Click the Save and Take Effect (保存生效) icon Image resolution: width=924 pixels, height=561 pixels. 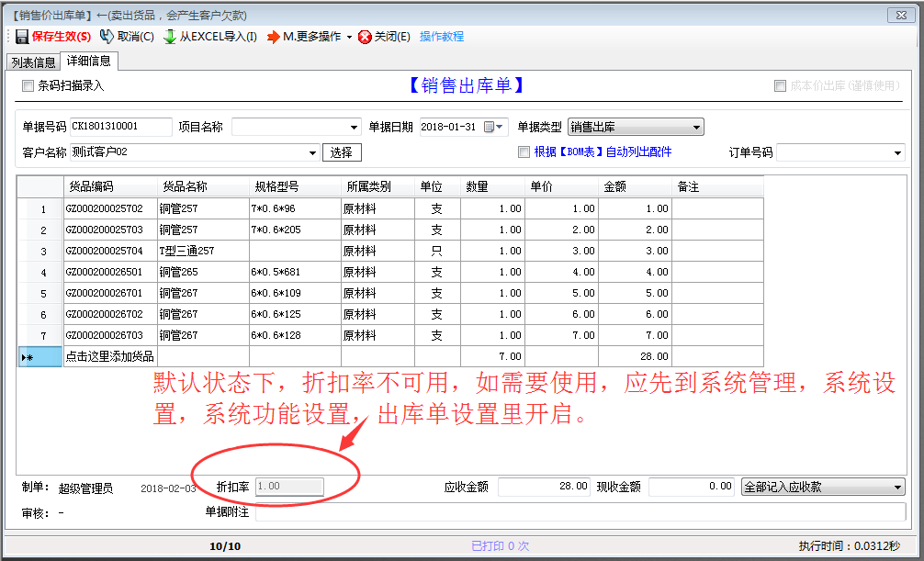click(22, 37)
